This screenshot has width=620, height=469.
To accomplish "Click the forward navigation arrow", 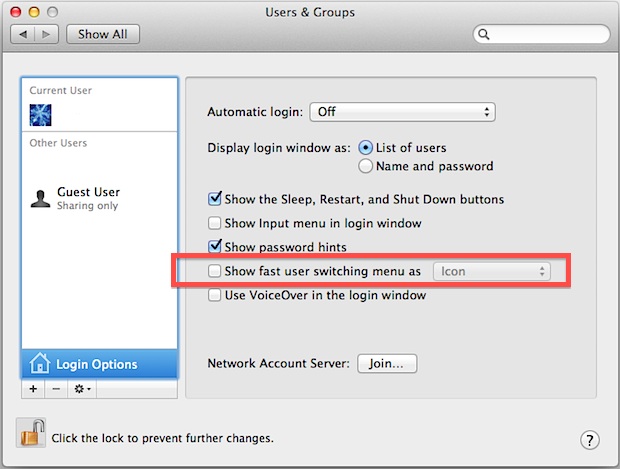I will 46,34.
